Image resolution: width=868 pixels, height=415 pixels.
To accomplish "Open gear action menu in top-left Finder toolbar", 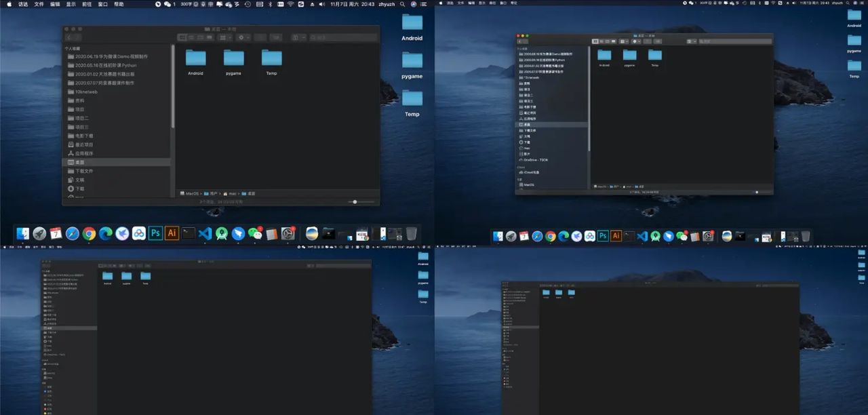I will click(x=243, y=37).
